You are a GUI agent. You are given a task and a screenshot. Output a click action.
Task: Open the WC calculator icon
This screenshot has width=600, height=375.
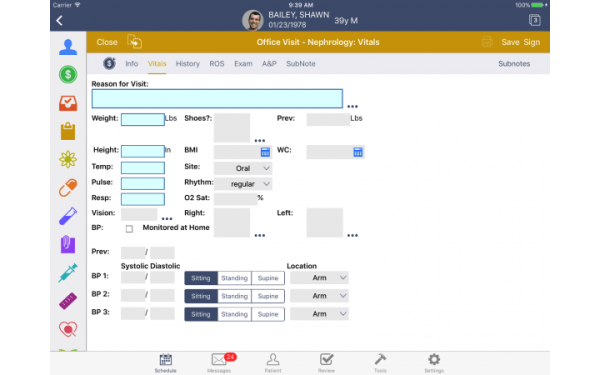(358, 152)
